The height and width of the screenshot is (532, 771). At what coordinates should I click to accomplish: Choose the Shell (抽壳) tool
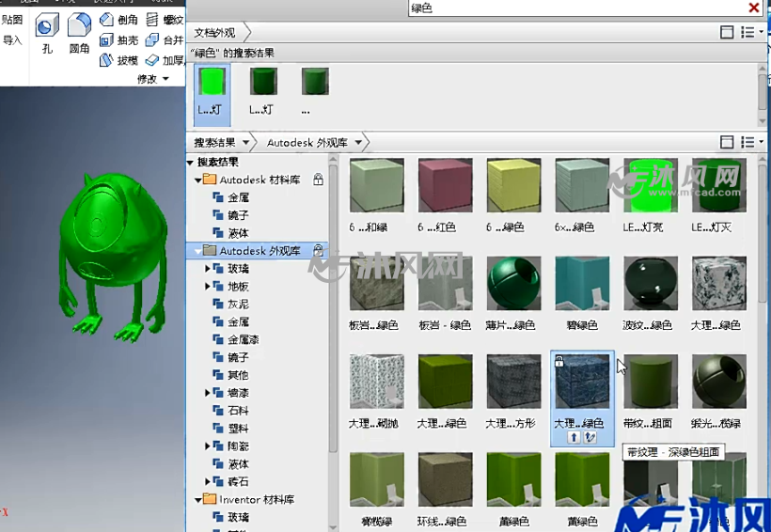click(118, 39)
